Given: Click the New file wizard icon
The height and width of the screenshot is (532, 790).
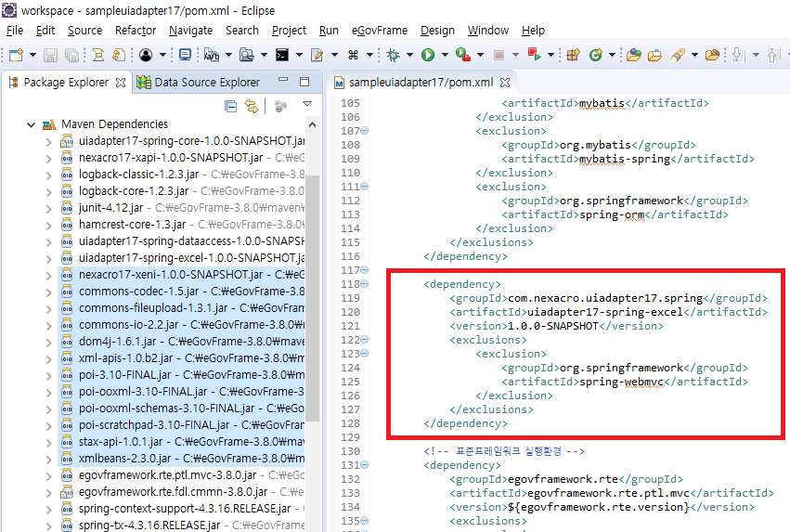Looking at the screenshot, I should (x=17, y=56).
